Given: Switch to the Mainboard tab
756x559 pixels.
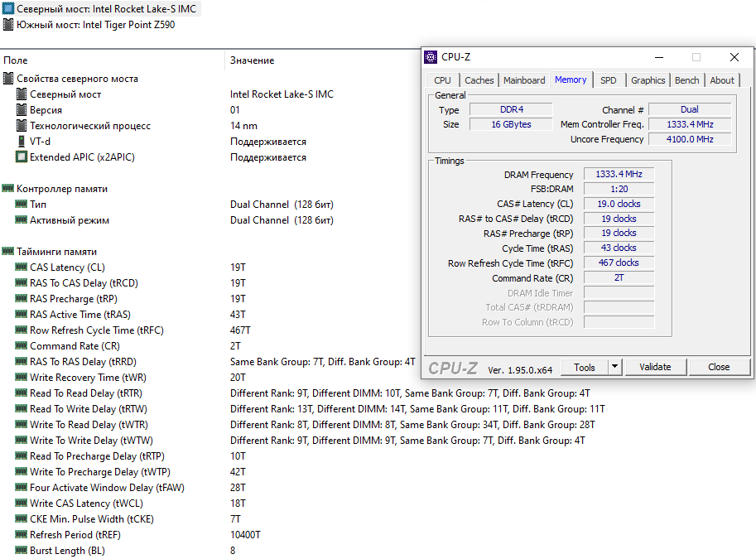Looking at the screenshot, I should tap(524, 80).
